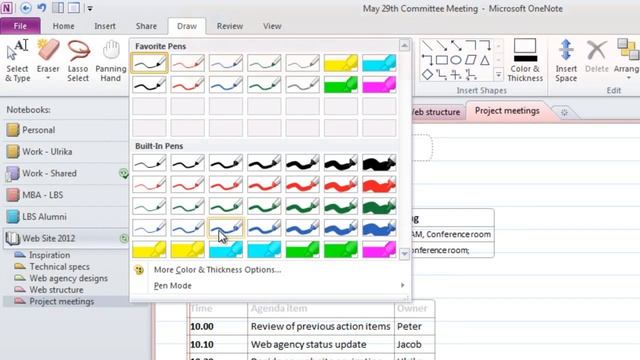Open the MBA - LBS notebook

65,195
